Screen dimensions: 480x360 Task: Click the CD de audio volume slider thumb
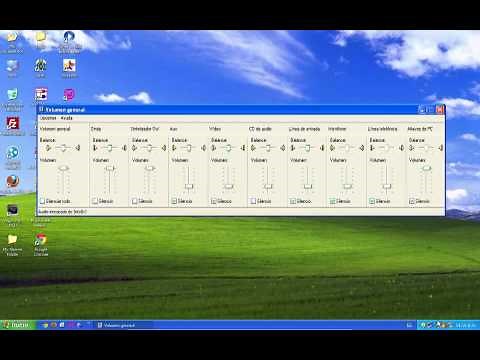[x=268, y=186]
